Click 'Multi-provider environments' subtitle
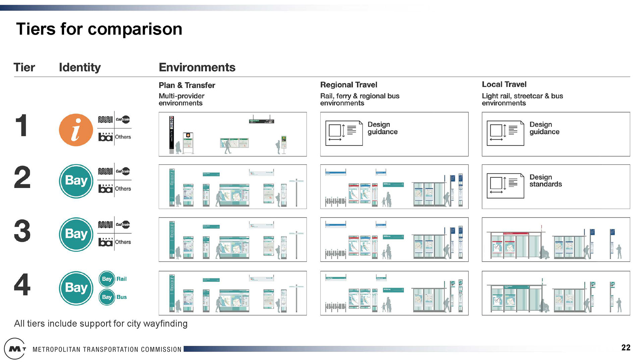644x364 pixels. click(x=181, y=100)
